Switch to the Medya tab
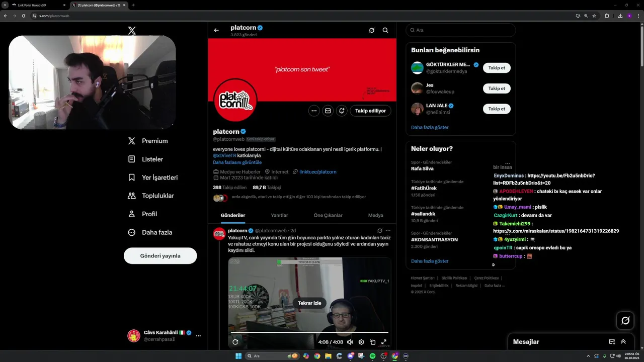644x362 pixels. 375,215
